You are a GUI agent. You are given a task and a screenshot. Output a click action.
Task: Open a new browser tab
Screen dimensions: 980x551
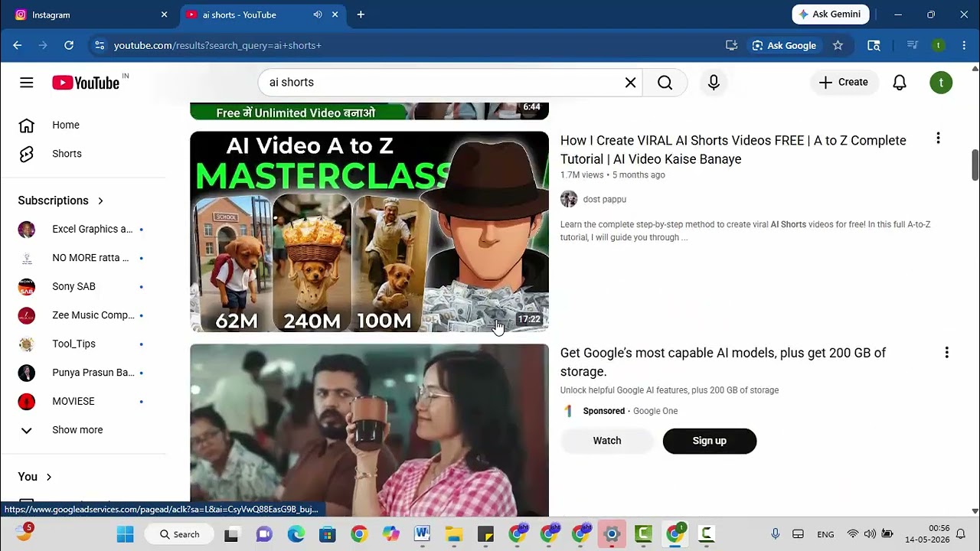click(x=361, y=15)
